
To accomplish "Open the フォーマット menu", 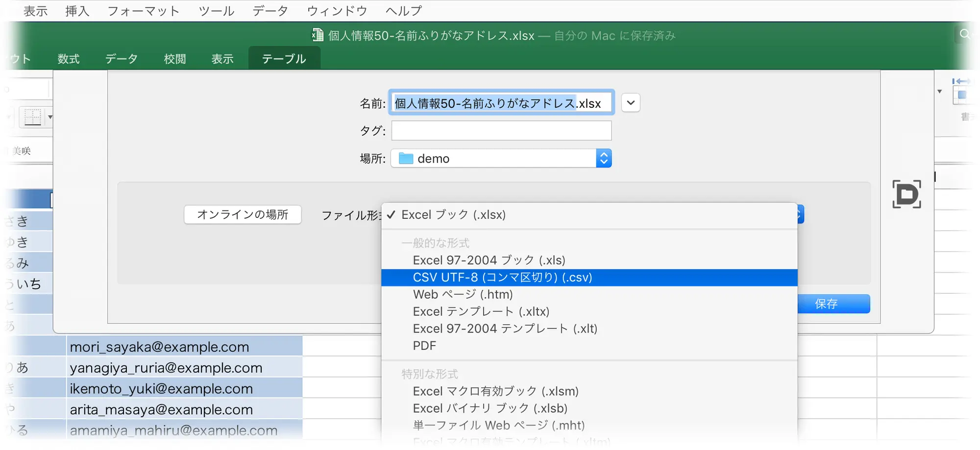I will click(x=143, y=11).
